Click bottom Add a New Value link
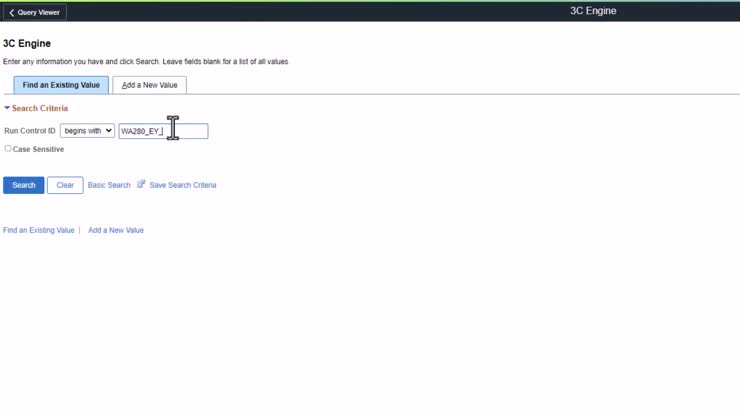 click(116, 230)
